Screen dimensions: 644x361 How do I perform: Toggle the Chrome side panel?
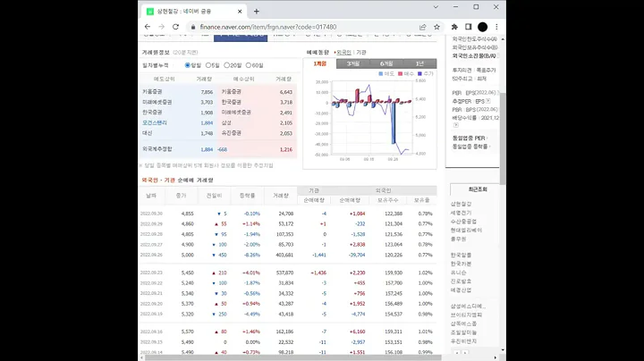coord(468,27)
